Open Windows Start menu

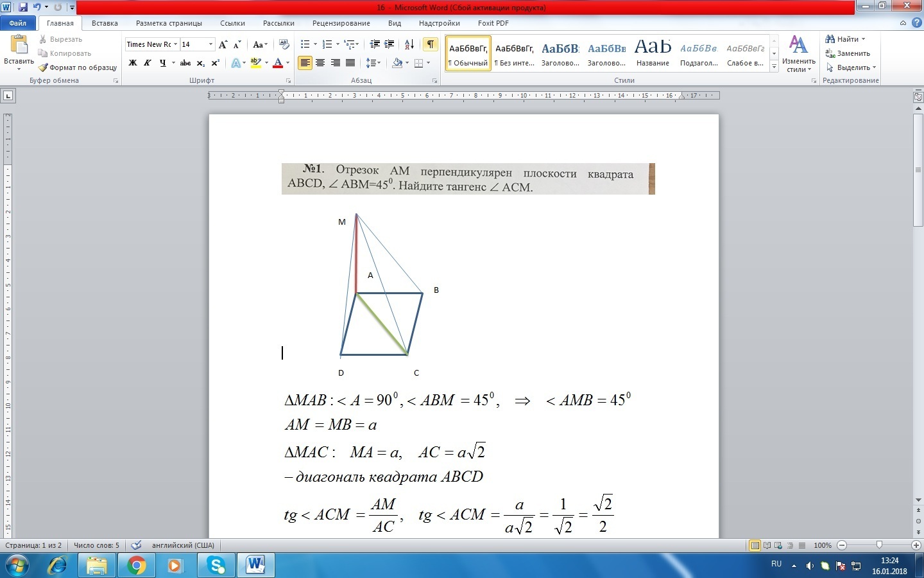[17, 565]
